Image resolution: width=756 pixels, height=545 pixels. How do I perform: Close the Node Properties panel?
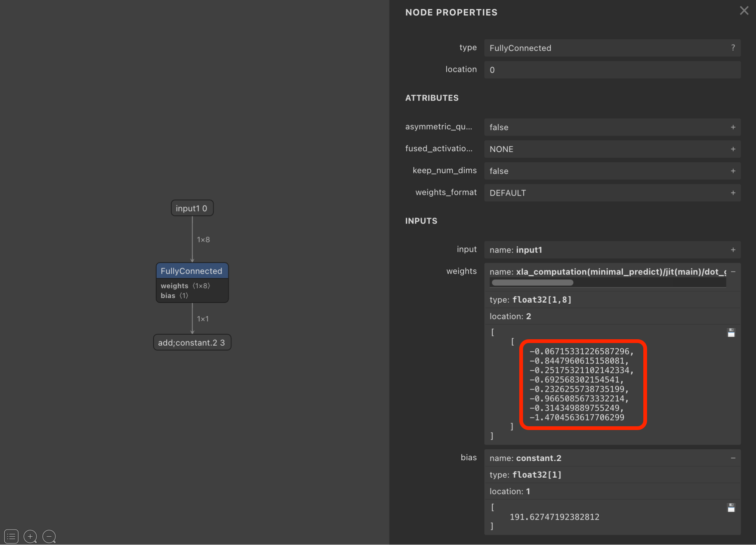click(744, 11)
